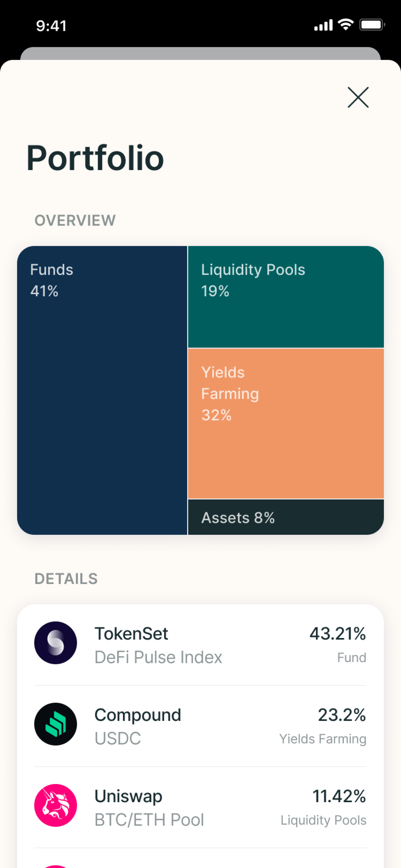Screen dimensions: 401x868
Task: Tap the 11.42% Liquidity Pools value
Action: point(339,796)
